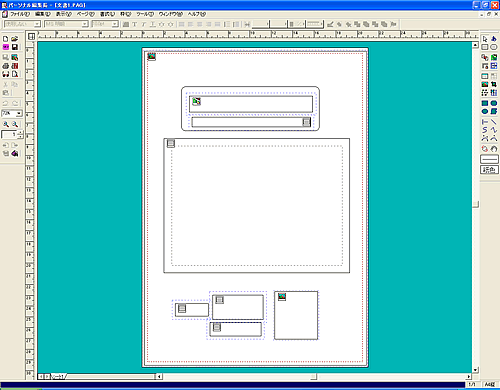Click the magnifier zoom-in icon
Image resolution: width=500 pixels, height=390 pixels.
(x=6, y=124)
